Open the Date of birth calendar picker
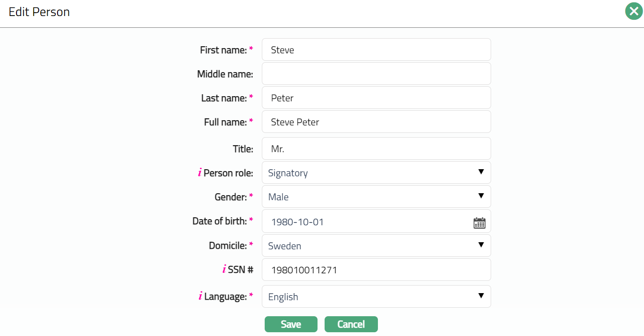644x336 pixels. [x=479, y=223]
